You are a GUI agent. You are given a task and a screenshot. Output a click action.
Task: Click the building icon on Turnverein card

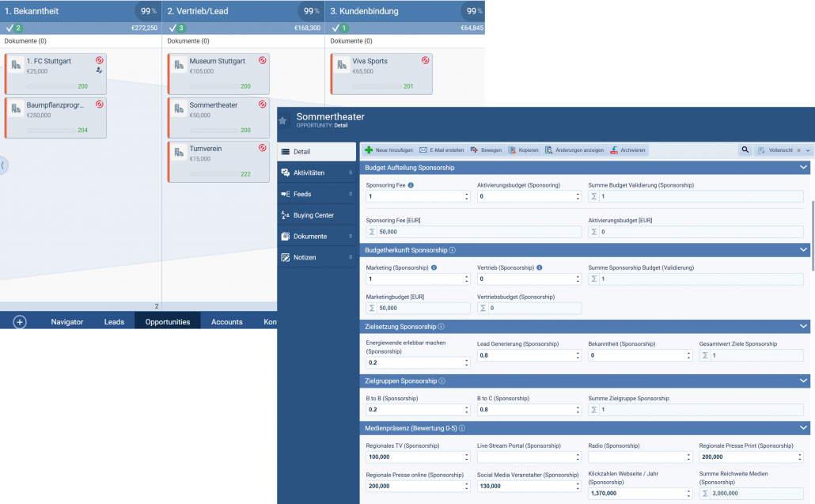pos(179,152)
